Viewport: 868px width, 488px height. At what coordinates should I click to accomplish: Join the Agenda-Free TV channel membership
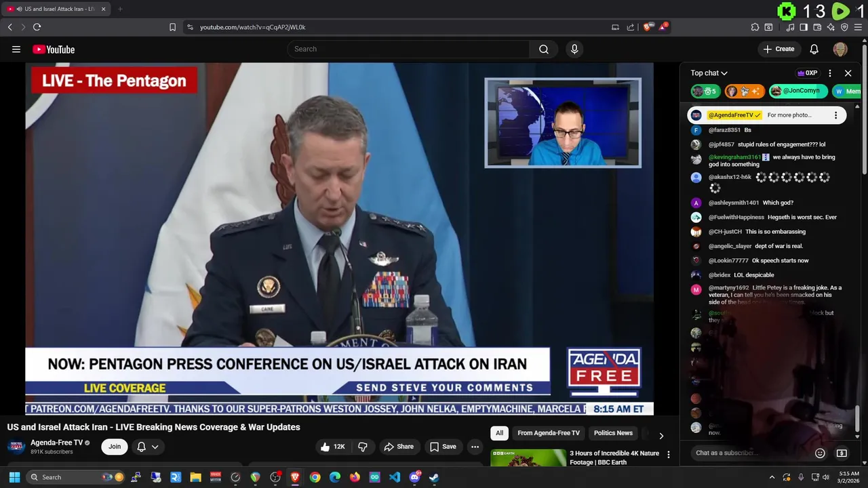coord(115,447)
